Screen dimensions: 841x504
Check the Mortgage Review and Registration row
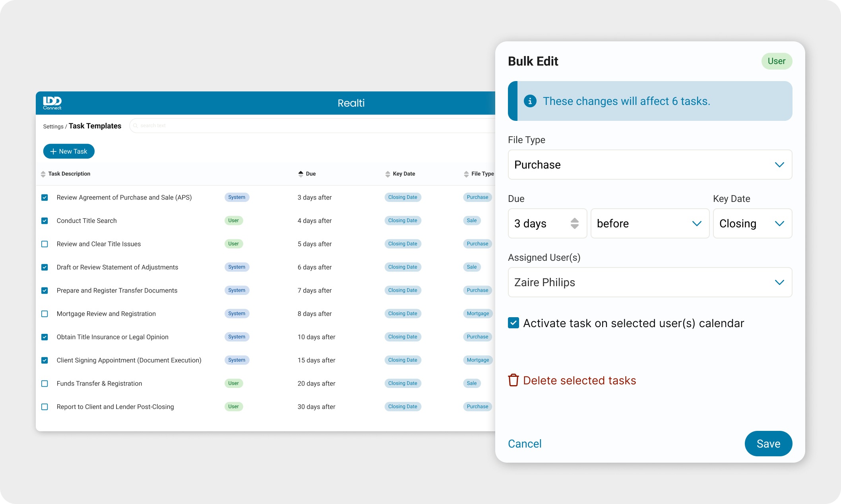45,314
